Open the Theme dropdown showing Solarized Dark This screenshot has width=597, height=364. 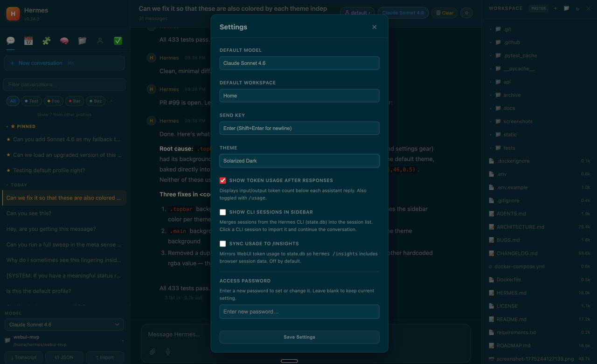pos(299,161)
